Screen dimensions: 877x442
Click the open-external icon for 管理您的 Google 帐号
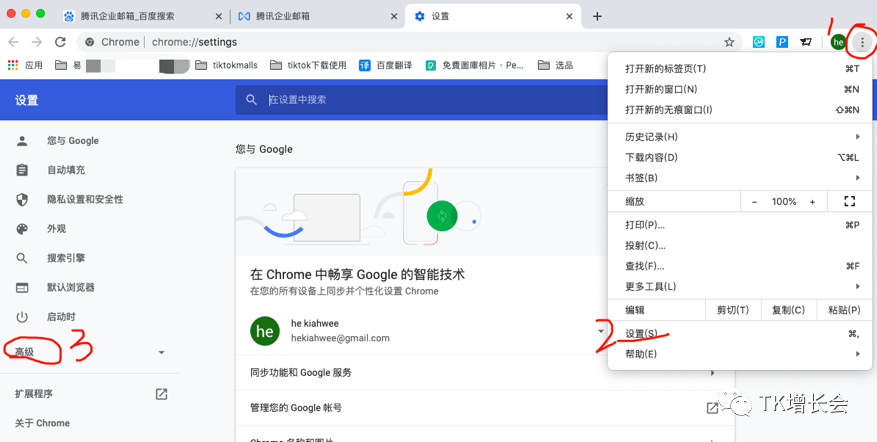tap(713, 408)
